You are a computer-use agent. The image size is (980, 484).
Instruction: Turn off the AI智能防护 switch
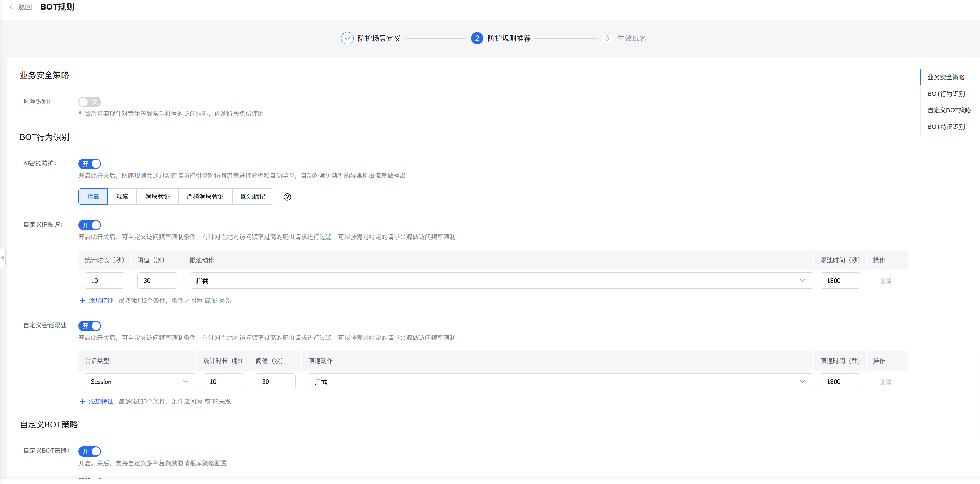coord(90,164)
